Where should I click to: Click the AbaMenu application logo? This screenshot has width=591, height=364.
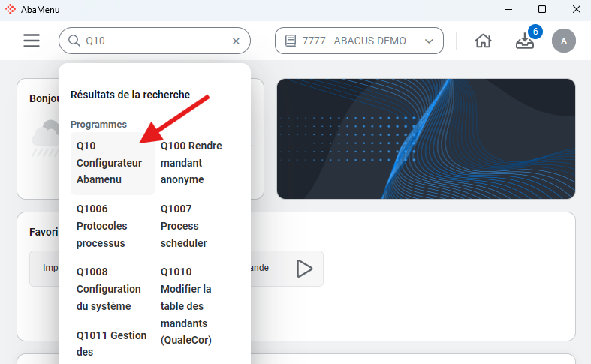coord(10,9)
